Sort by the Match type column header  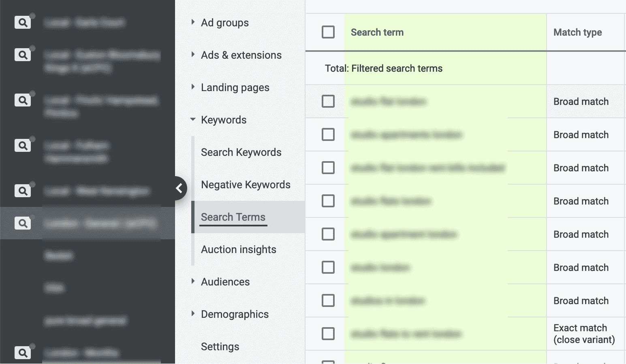577,32
